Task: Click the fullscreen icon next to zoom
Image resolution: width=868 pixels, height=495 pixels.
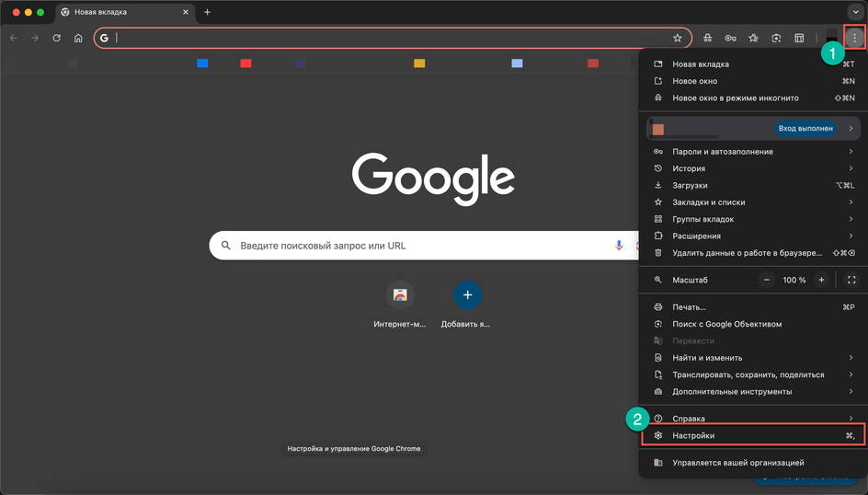Action: [x=851, y=281]
